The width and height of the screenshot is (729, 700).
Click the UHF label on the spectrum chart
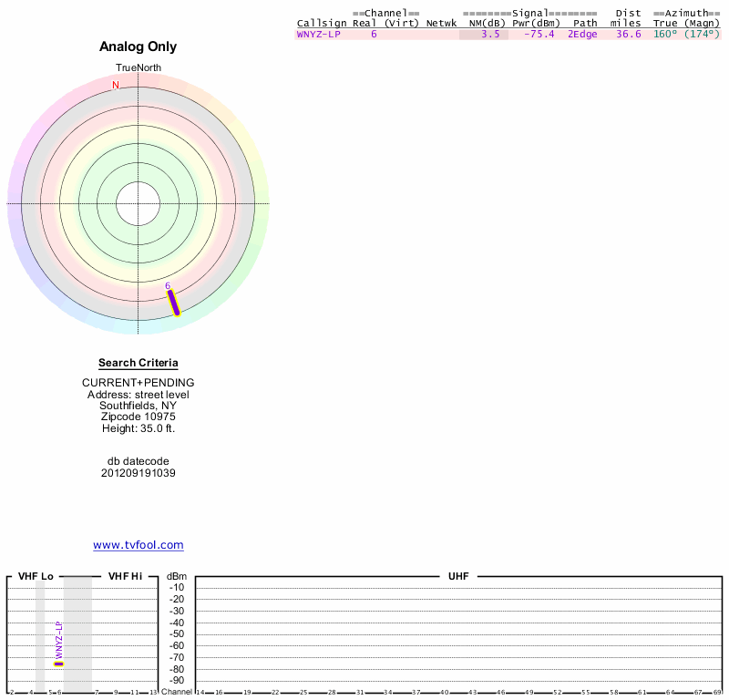pyautogui.click(x=457, y=577)
